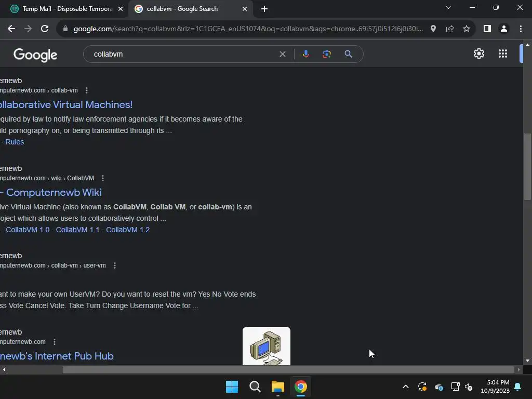The width and height of the screenshot is (532, 399).
Task: Click the Chrome taskbar icon
Action: click(301, 387)
